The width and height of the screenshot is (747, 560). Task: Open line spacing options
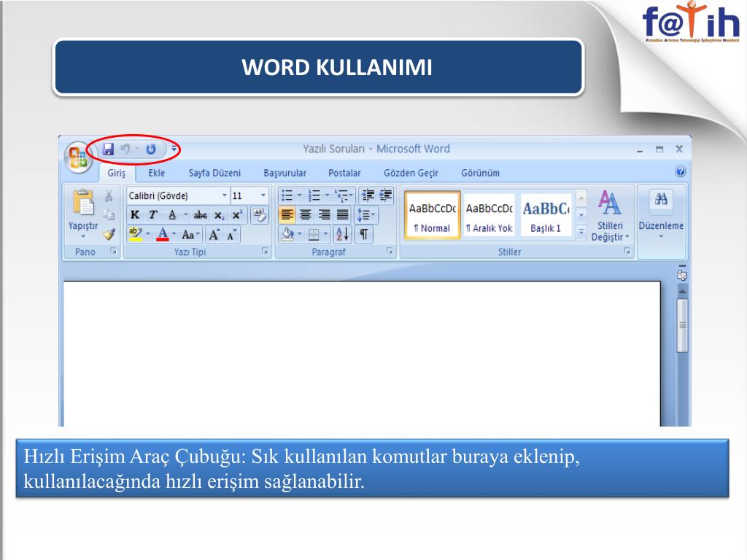point(366,215)
